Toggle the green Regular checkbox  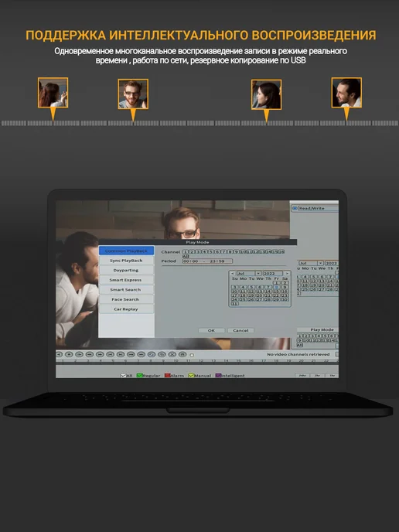tap(139, 376)
